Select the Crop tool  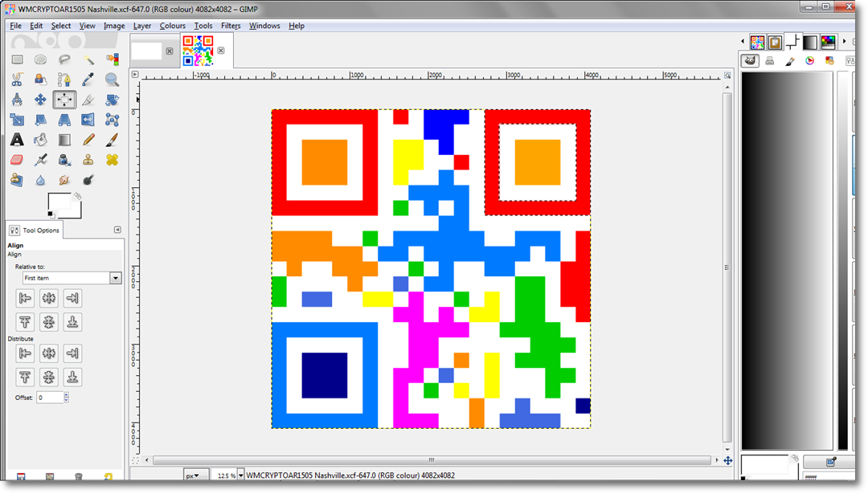[x=88, y=100]
